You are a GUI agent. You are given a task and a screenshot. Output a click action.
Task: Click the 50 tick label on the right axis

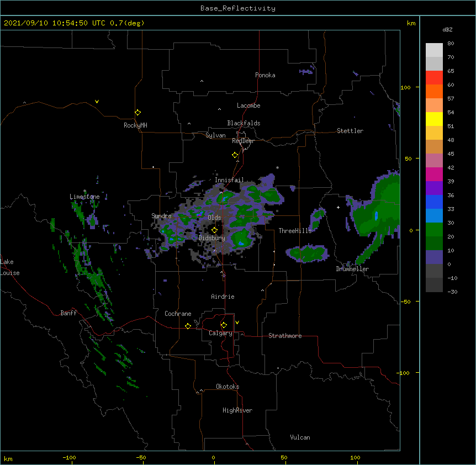click(x=408, y=158)
